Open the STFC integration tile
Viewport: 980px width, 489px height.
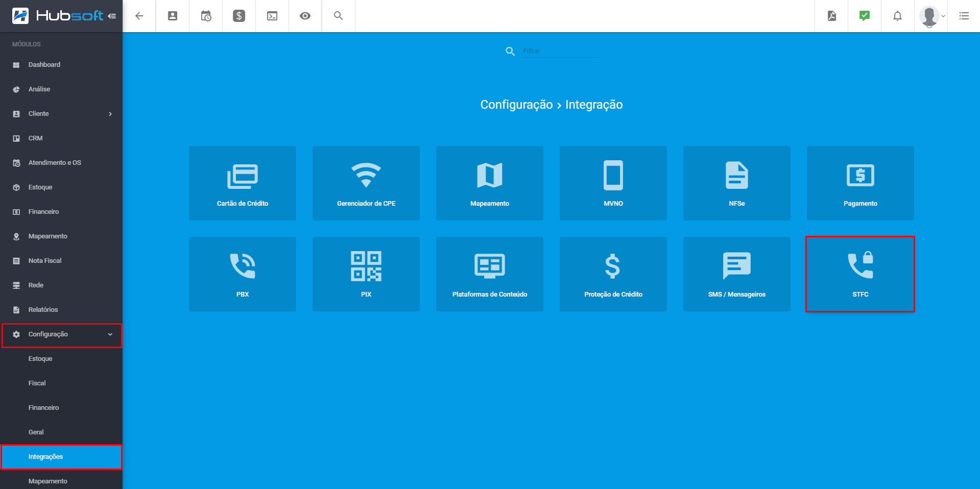(861, 274)
